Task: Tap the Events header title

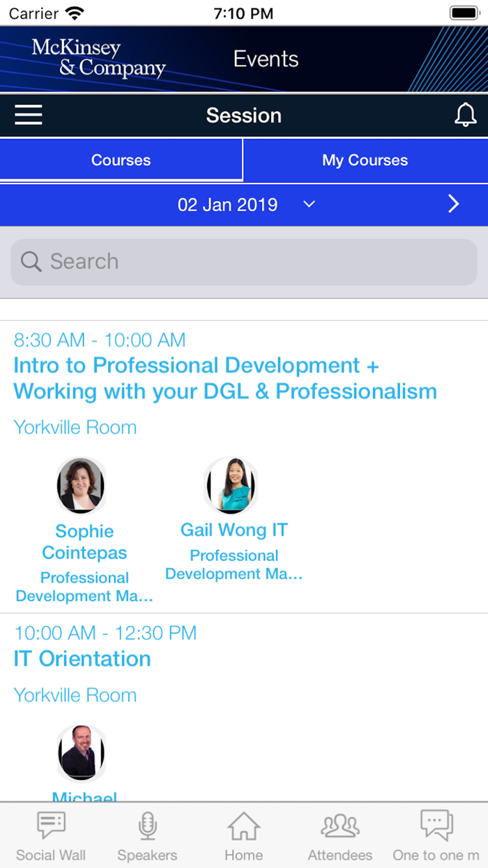Action: [266, 59]
